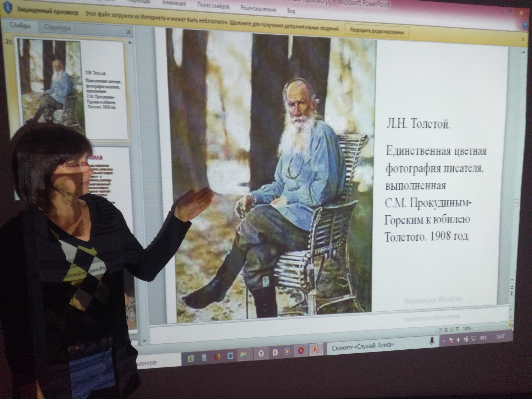The height and width of the screenshot is (399, 532).
Task: Open Opera from the taskbar
Action: click(x=301, y=351)
